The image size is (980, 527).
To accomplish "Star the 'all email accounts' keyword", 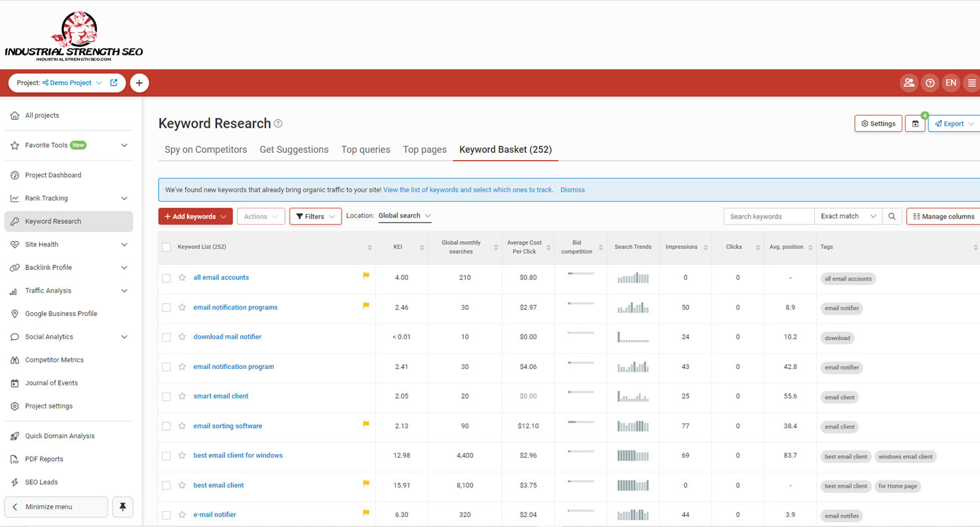I will click(182, 278).
